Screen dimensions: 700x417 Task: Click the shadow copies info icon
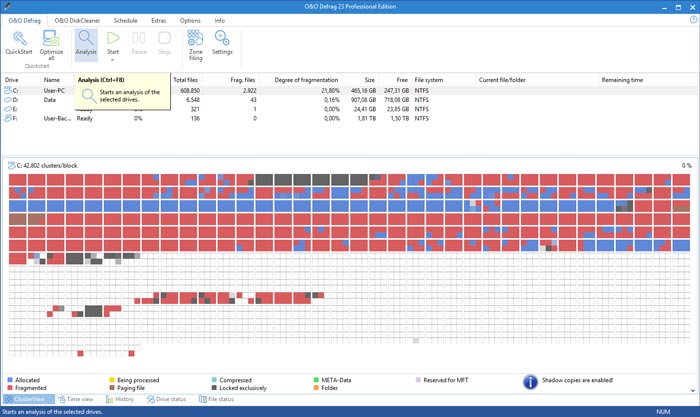pos(530,382)
